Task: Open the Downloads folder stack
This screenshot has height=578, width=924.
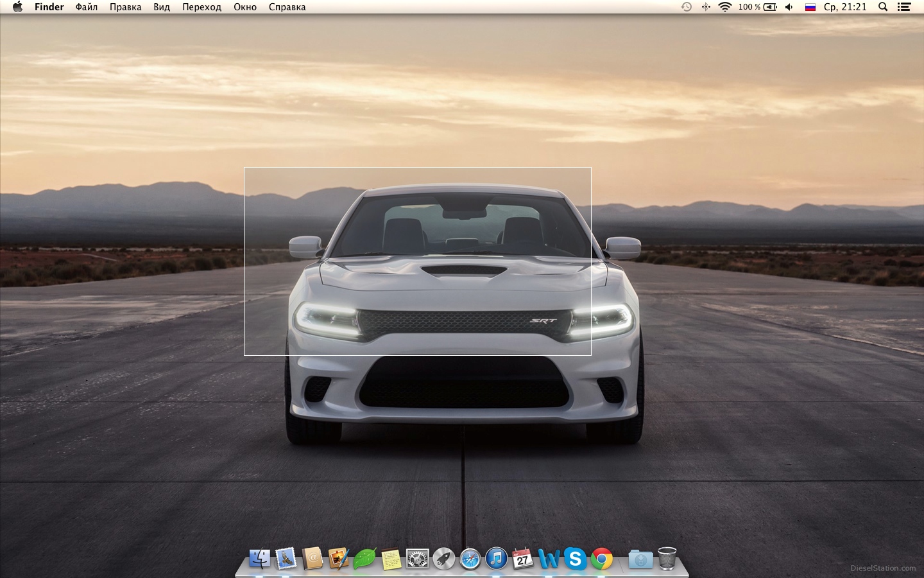Action: pos(640,559)
